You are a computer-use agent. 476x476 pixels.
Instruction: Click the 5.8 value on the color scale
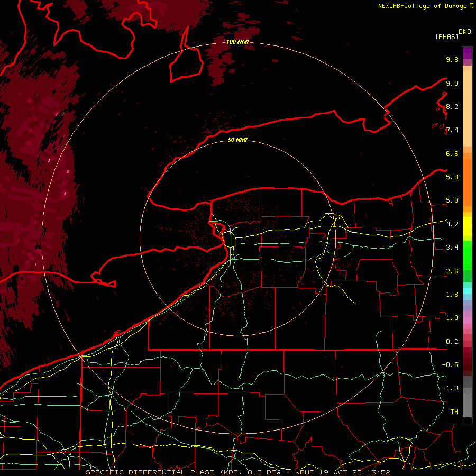[452, 177]
